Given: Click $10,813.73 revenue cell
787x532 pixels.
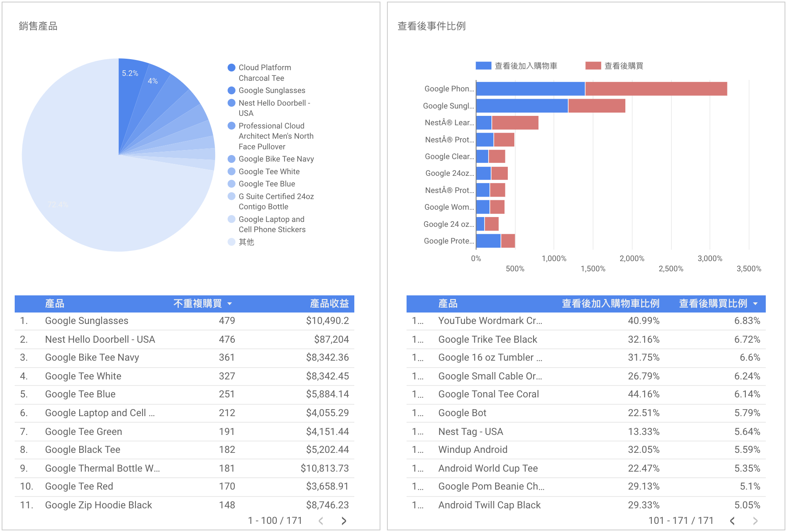Looking at the screenshot, I should click(325, 468).
